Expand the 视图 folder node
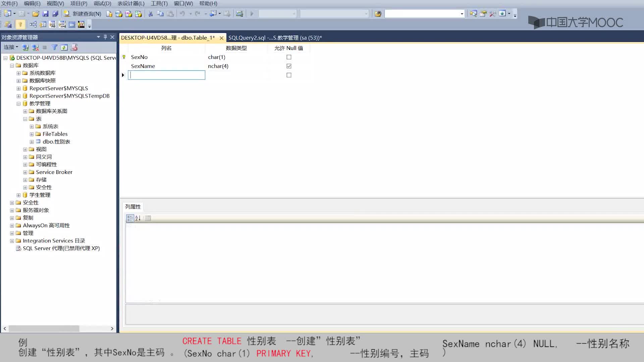 click(x=25, y=149)
